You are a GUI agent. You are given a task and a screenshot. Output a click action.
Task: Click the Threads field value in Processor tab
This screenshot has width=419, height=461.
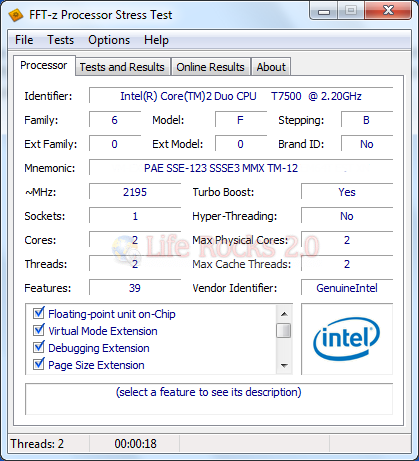135,264
